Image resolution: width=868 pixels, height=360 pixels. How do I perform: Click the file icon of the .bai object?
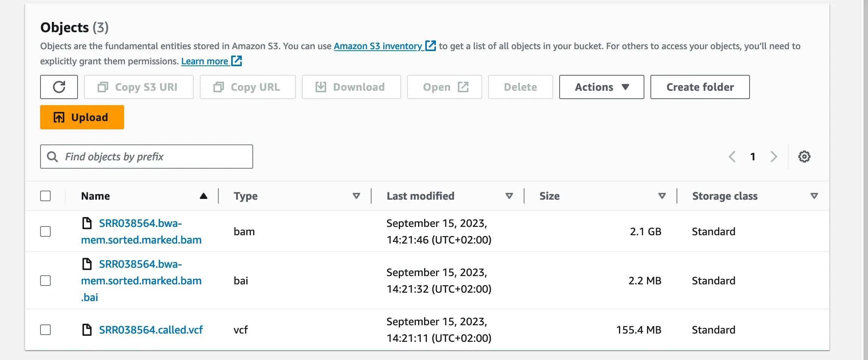(87, 264)
